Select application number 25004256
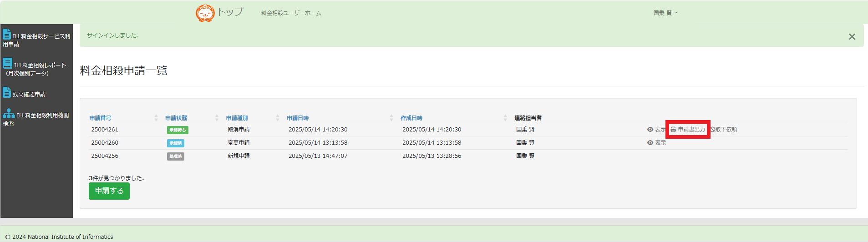This screenshot has width=868, height=242. (105, 156)
